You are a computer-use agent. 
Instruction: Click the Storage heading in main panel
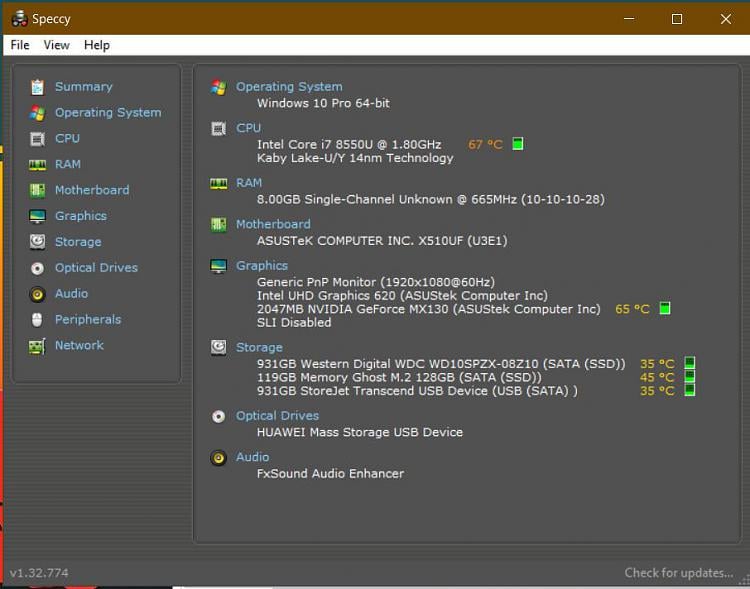(x=259, y=347)
